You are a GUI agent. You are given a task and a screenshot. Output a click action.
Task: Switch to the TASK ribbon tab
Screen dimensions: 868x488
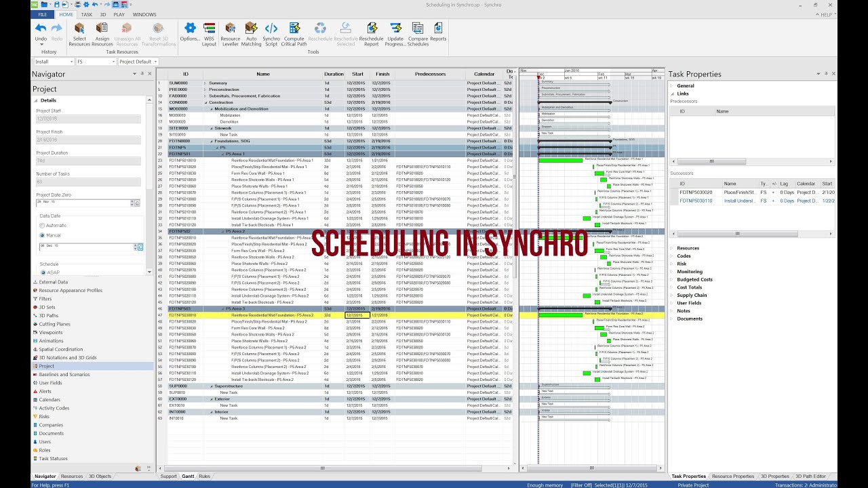pyautogui.click(x=87, y=14)
